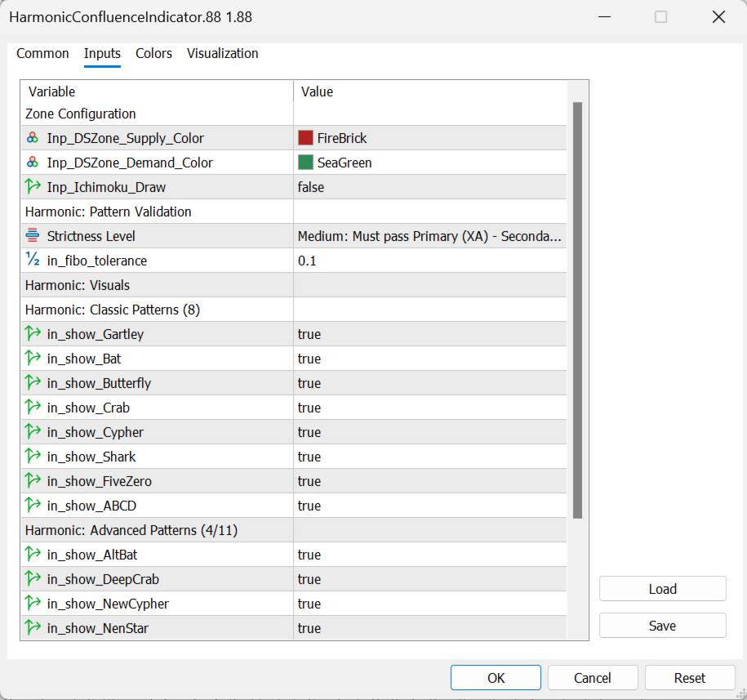Select the Strictness Level variable name
Image resolution: width=747 pixels, height=700 pixels.
(91, 236)
